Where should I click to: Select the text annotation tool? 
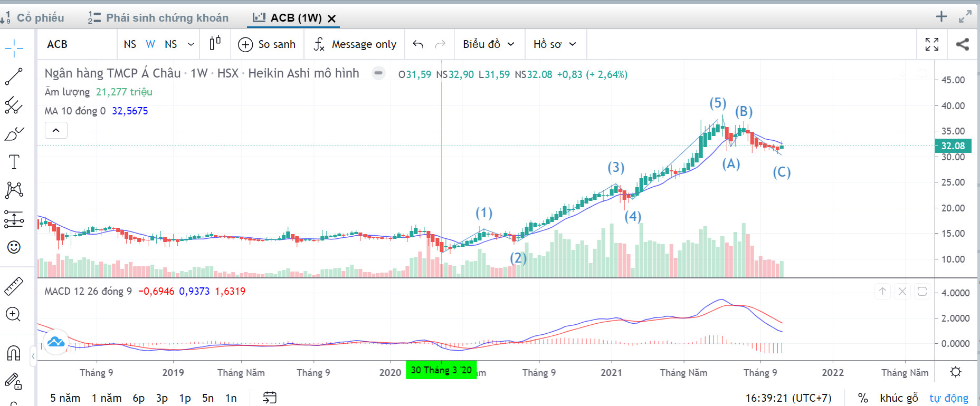point(14,162)
